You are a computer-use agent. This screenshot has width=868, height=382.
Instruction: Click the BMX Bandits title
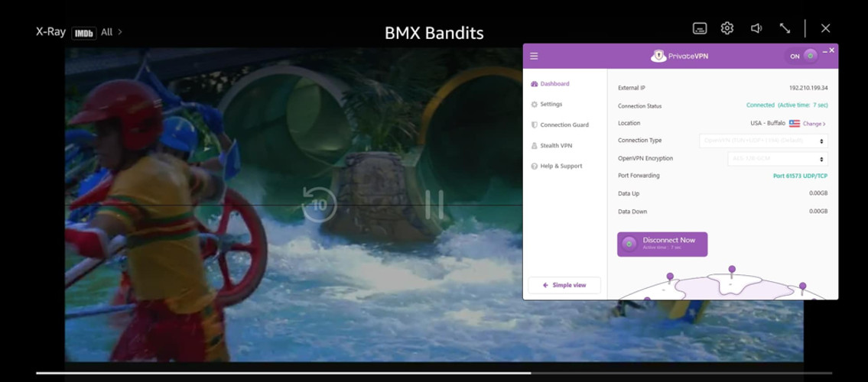434,33
